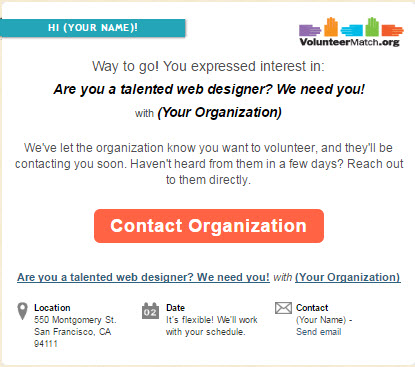Viewport: 415px width, 367px height.
Task: Click the green raised hand logo icon
Action: coord(372,27)
